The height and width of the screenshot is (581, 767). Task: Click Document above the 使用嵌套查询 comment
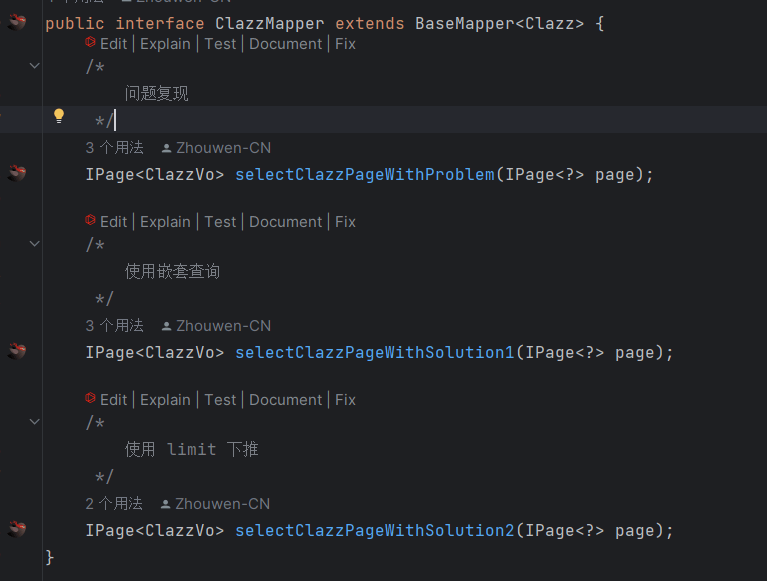click(286, 222)
